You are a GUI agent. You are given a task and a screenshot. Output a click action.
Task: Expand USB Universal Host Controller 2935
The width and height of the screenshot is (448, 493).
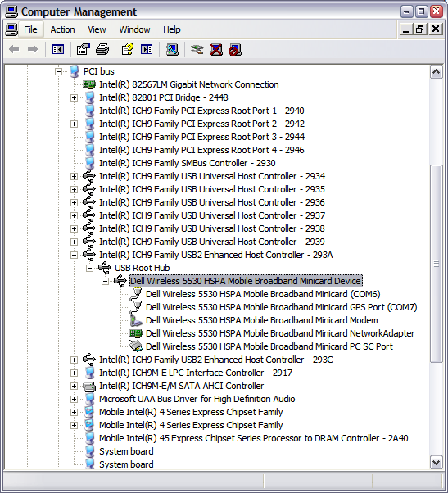(x=74, y=189)
